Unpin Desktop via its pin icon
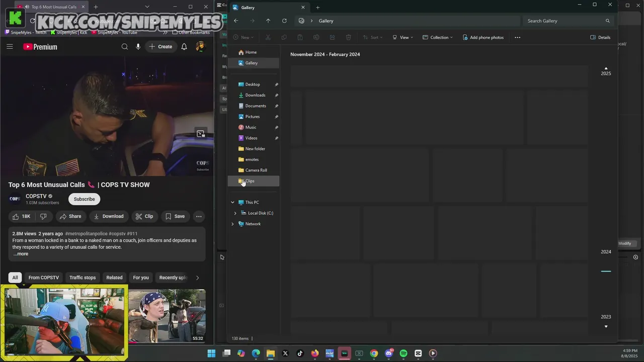Screen dimensions: 644x362 (x=276, y=84)
